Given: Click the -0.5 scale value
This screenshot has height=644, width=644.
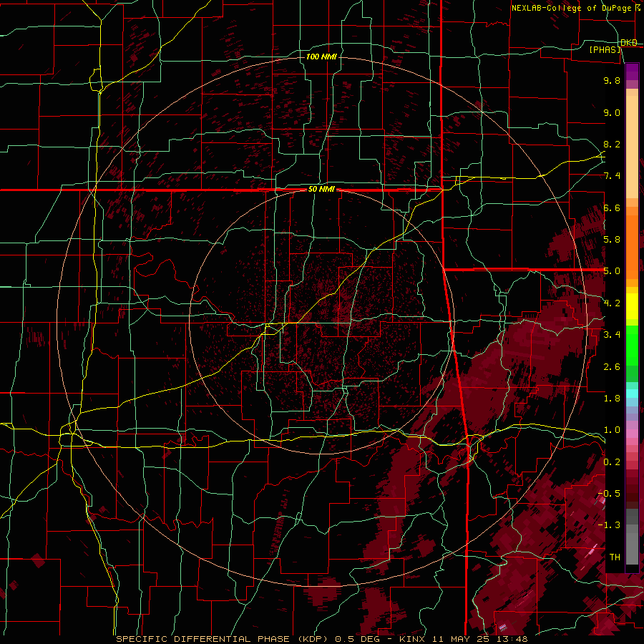Looking at the screenshot, I should coord(609,494).
